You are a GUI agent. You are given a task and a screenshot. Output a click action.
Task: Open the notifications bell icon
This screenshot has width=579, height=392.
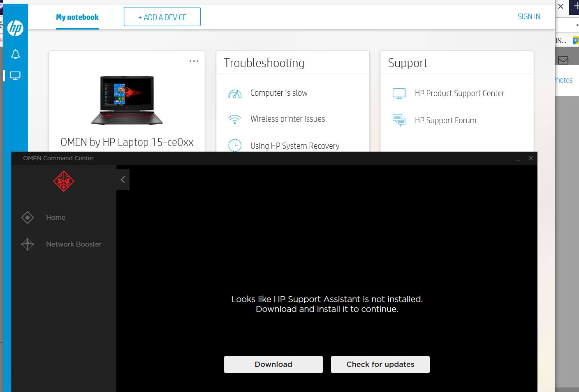pyautogui.click(x=16, y=54)
